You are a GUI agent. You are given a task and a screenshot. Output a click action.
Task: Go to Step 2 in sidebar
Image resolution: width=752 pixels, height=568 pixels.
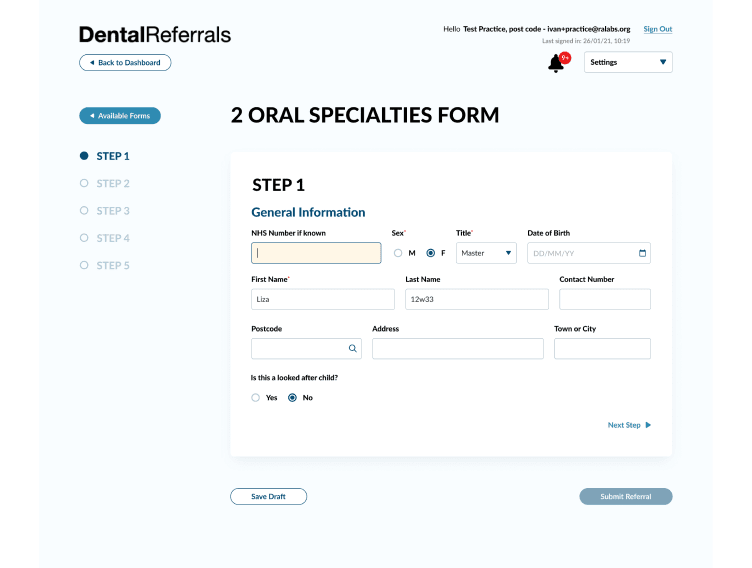point(112,184)
